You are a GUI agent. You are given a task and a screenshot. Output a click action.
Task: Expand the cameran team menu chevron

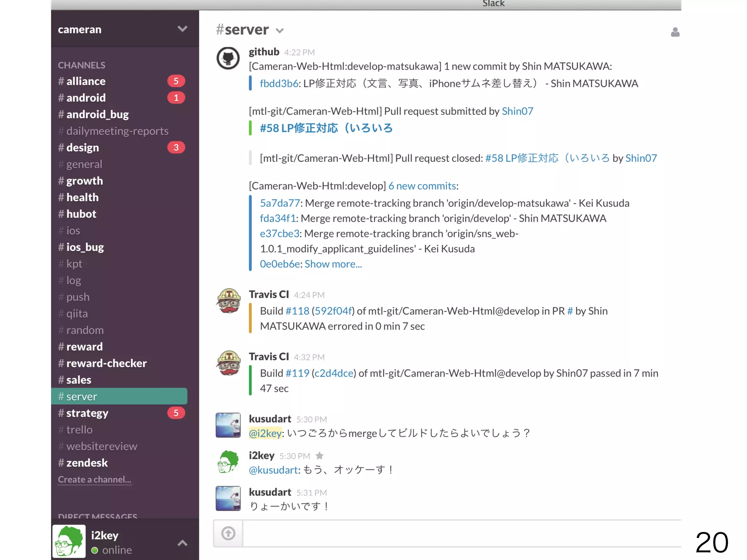[182, 29]
